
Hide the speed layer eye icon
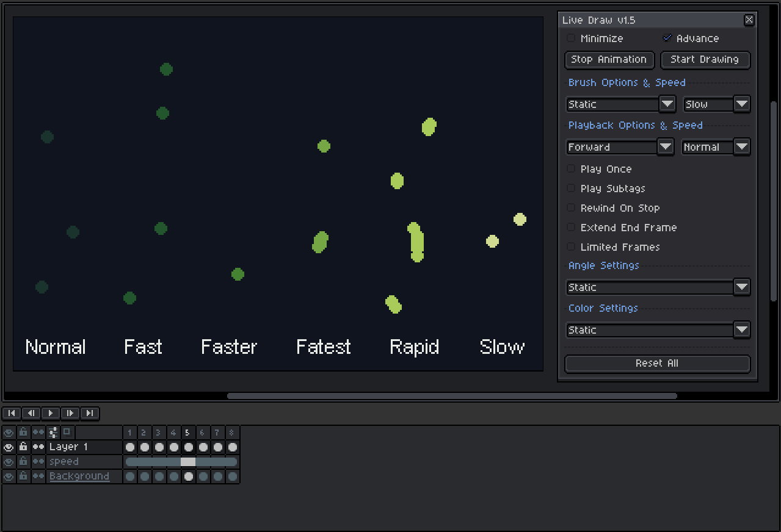pyautogui.click(x=9, y=462)
